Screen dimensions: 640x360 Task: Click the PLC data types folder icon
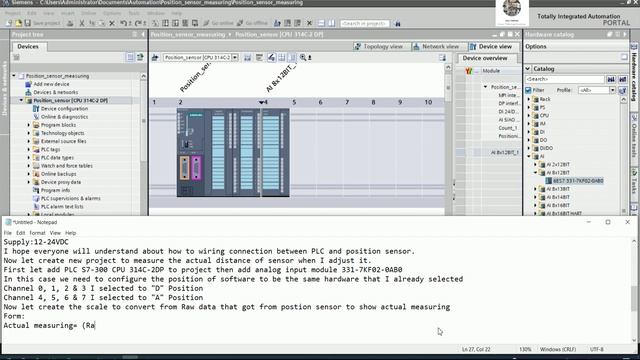tap(36, 158)
